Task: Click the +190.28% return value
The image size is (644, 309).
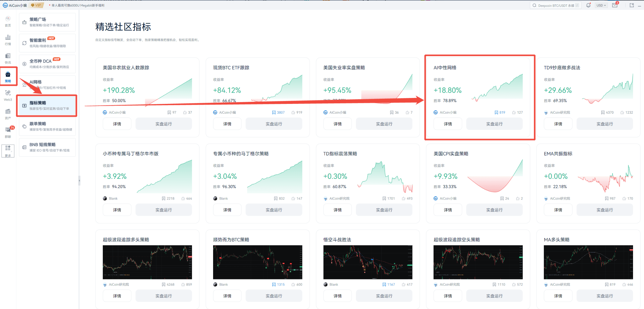Action: click(x=119, y=90)
